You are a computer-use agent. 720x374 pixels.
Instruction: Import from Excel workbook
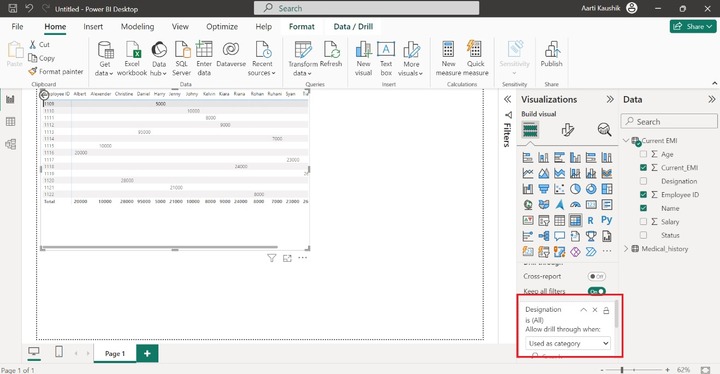click(132, 58)
